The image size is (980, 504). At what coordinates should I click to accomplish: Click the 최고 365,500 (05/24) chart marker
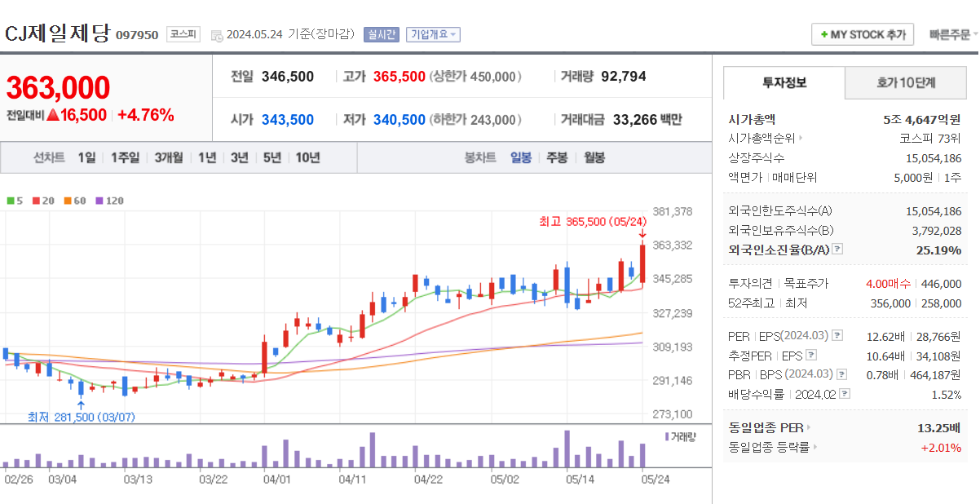[593, 221]
